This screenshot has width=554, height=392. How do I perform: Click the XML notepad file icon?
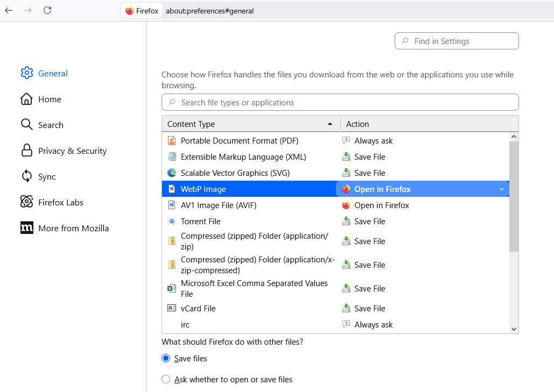point(172,156)
